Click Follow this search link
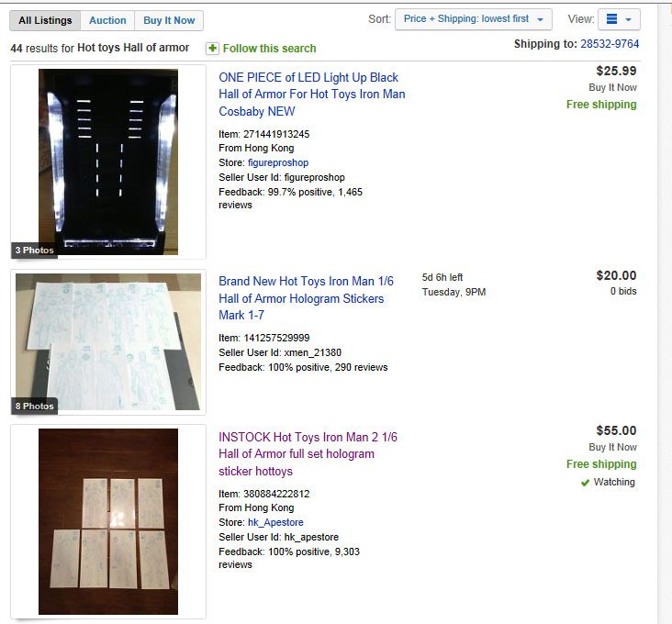The image size is (672, 624). point(269,49)
